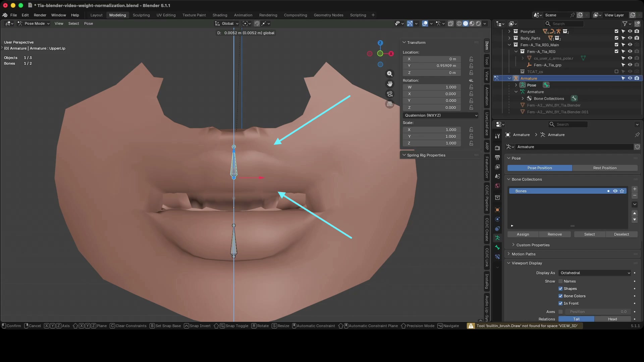Hide the Bones collection with eye icon
644x362 pixels.
(x=615, y=191)
